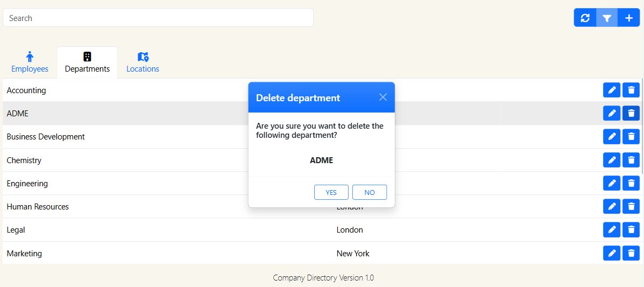Delete the Human Resources department
644x287 pixels.
click(x=631, y=206)
